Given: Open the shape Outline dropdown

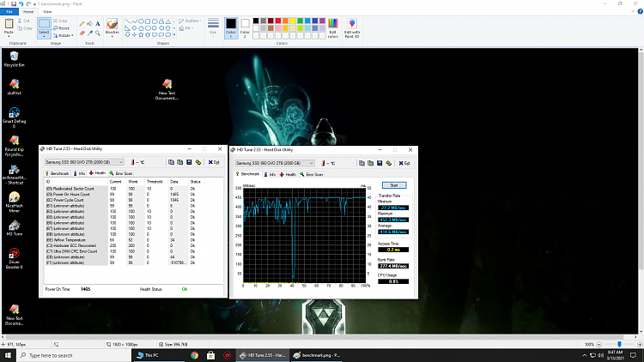Looking at the screenshot, I should 190,21.
